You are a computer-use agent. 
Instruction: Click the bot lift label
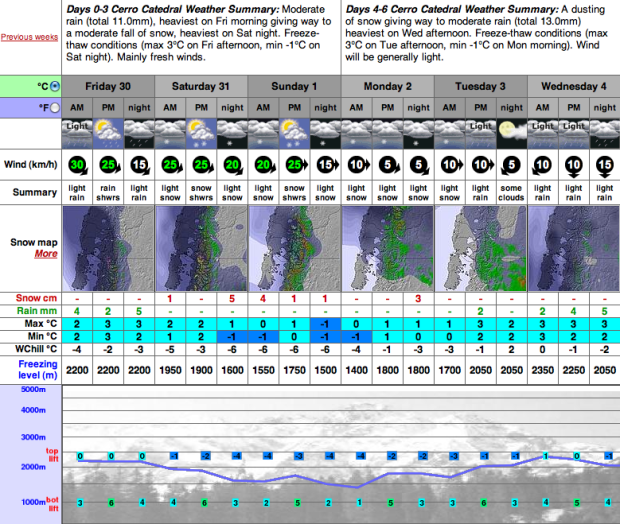(52, 504)
